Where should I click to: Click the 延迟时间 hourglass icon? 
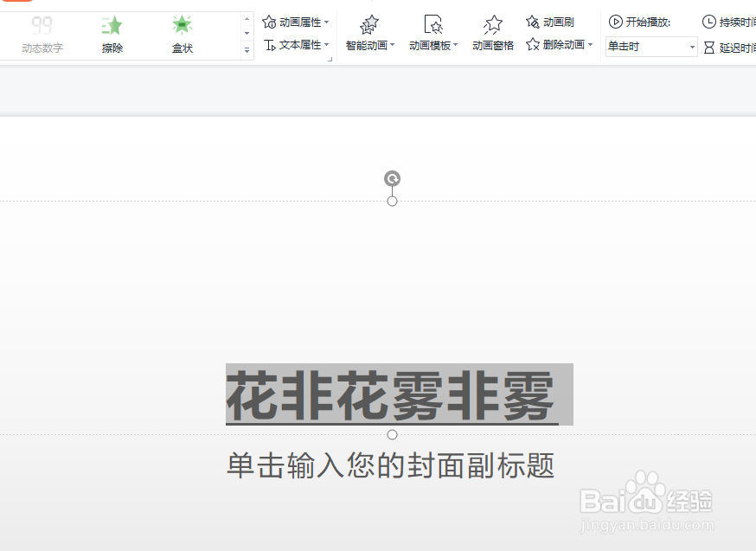(x=708, y=48)
